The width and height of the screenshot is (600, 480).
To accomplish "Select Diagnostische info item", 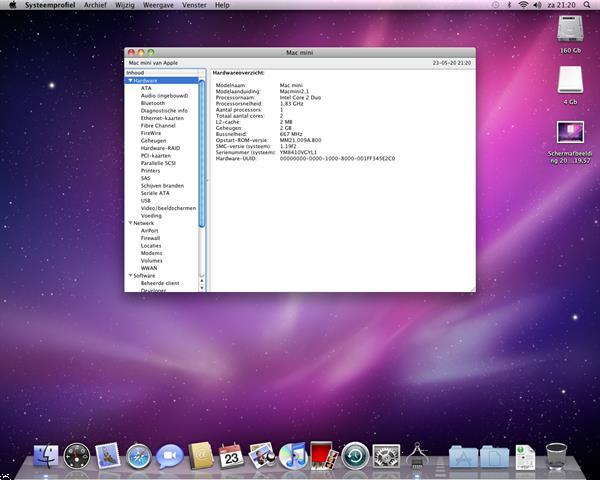I will coord(164,111).
